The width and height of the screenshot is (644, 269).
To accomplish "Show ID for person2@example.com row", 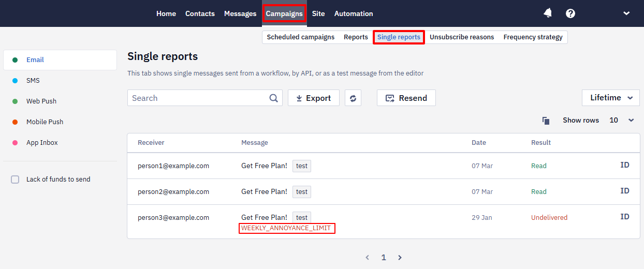I will tap(625, 191).
